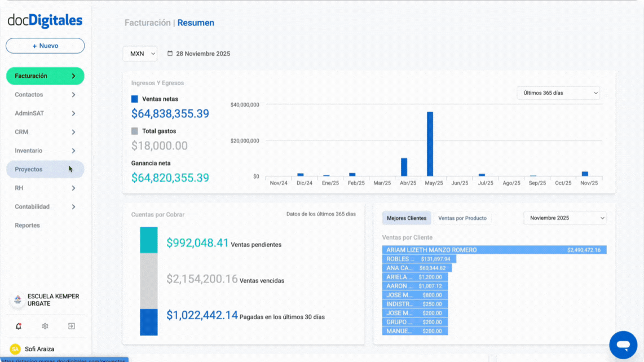The width and height of the screenshot is (644, 362).
Task: Expand the Contactos sidebar section
Action: coord(45,94)
